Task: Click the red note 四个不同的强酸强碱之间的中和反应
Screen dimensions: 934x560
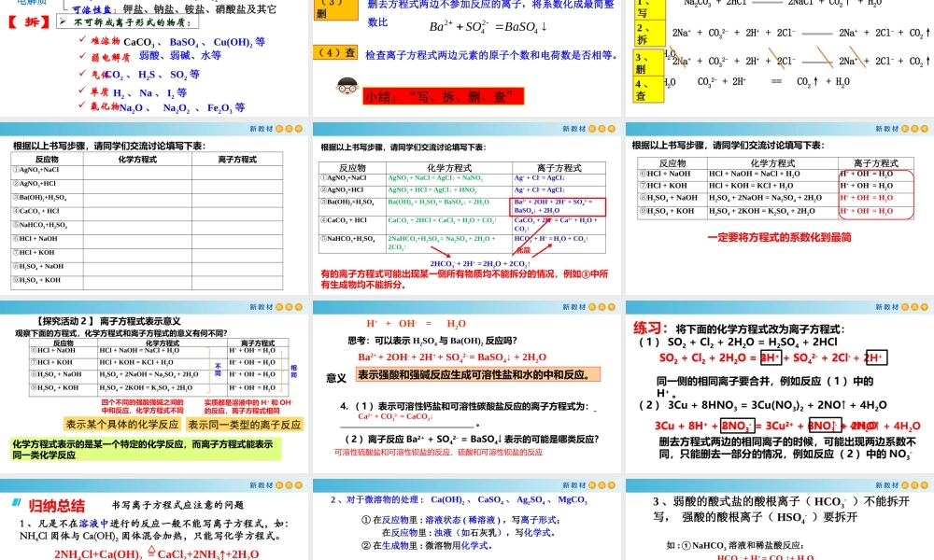Action: [x=143, y=406]
